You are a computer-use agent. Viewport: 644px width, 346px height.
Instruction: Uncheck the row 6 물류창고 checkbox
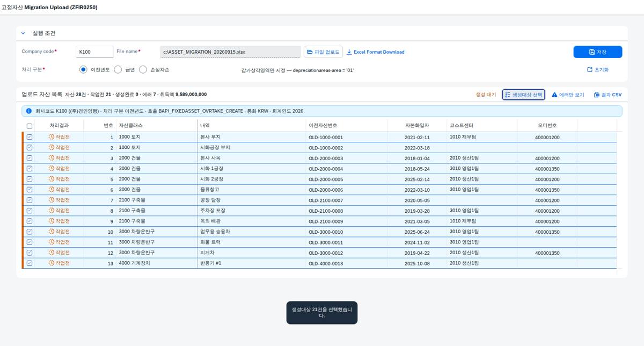(x=30, y=190)
